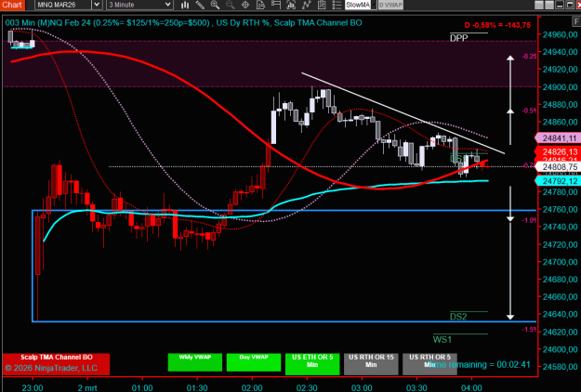The width and height of the screenshot is (581, 392).
Task: Toggle the Wkly VWAP button
Action: click(x=195, y=362)
